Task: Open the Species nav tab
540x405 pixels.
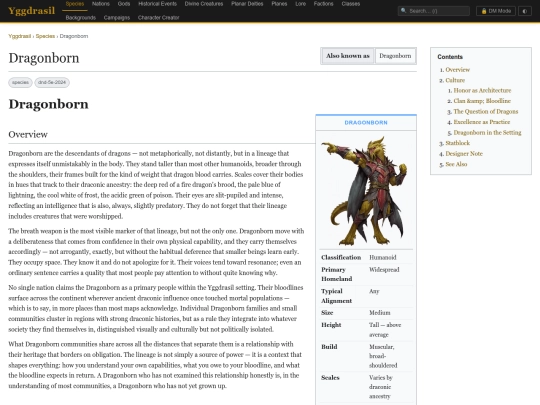Action: click(75, 4)
